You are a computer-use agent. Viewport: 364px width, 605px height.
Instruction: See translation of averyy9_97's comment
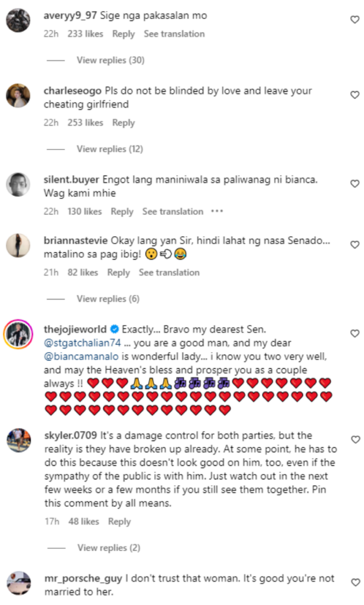[x=174, y=34]
